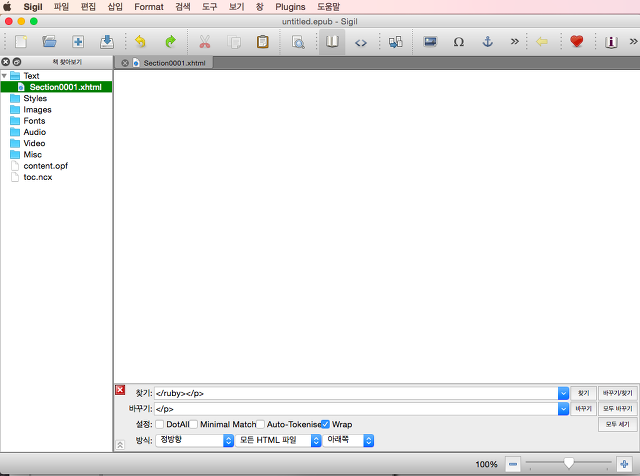The image size is (640, 476).
Task: Open the Format menu
Action: 149,7
